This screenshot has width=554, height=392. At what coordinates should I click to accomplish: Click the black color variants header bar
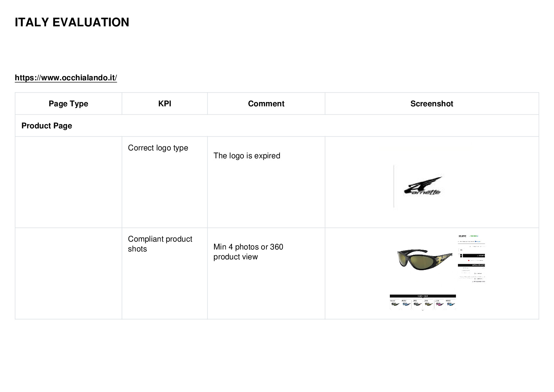point(423,296)
